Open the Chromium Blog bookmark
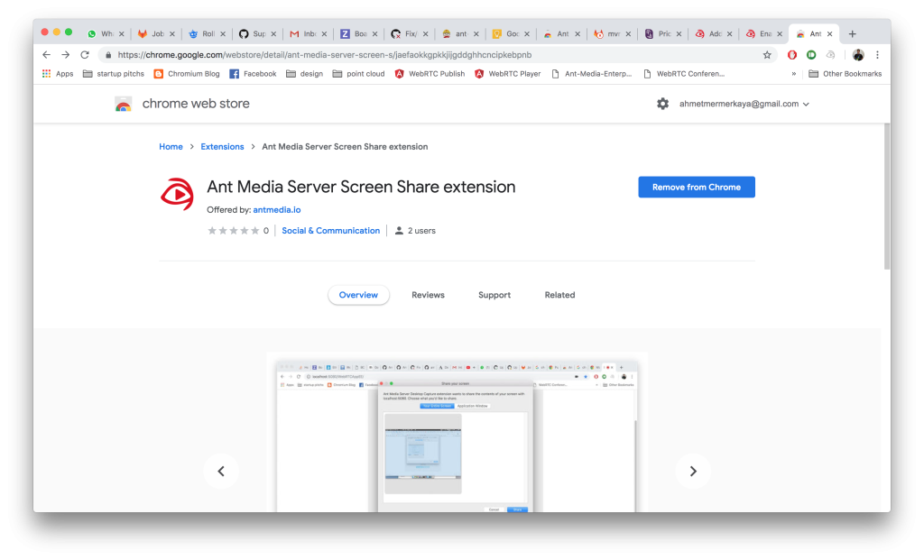The height and width of the screenshot is (560, 924). (x=187, y=74)
